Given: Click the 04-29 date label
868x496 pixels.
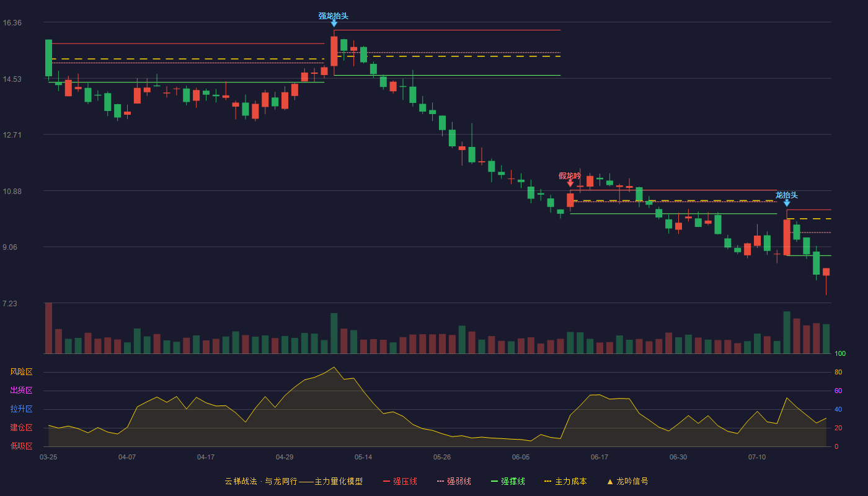Looking at the screenshot, I should [285, 457].
